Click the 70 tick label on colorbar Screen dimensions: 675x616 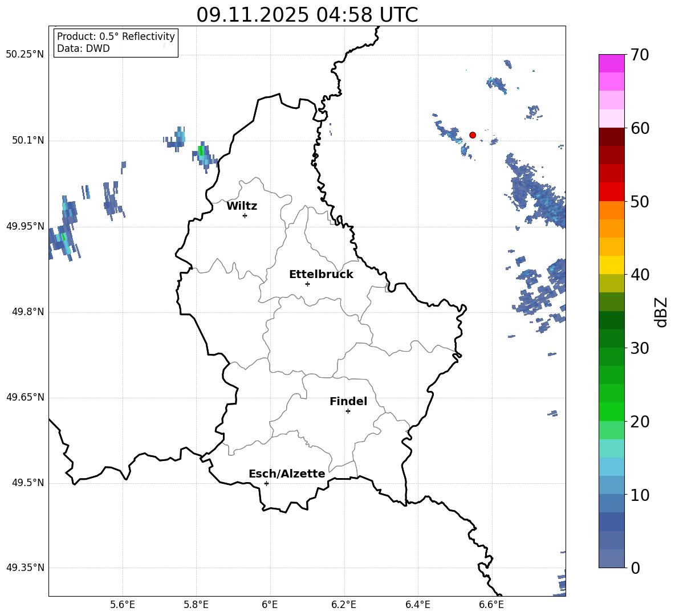640,55
